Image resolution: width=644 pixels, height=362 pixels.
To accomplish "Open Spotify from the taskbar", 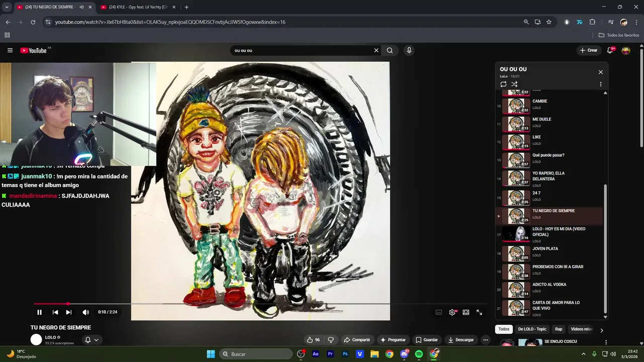I will point(419,354).
